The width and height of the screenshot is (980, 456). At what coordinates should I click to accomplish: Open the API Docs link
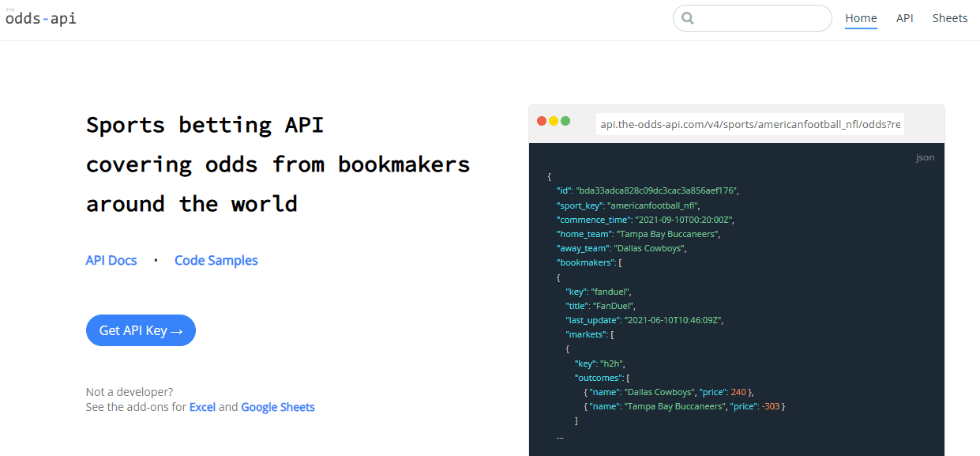tap(111, 260)
